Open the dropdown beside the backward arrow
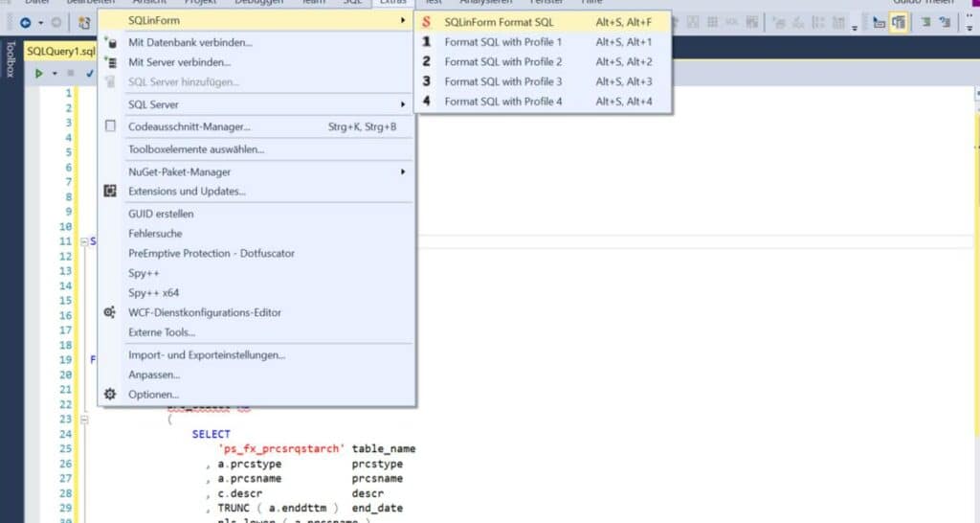This screenshot has height=523, width=980. coord(40,23)
